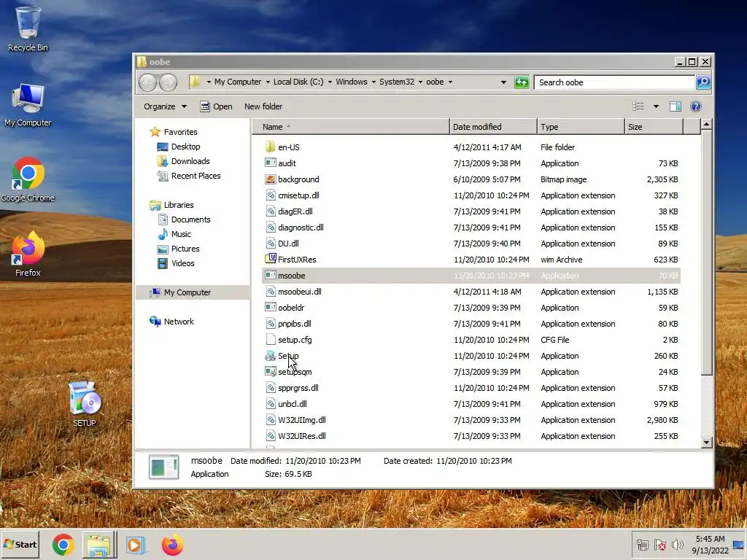Click the New folder button
This screenshot has width=747, height=560.
(x=263, y=106)
